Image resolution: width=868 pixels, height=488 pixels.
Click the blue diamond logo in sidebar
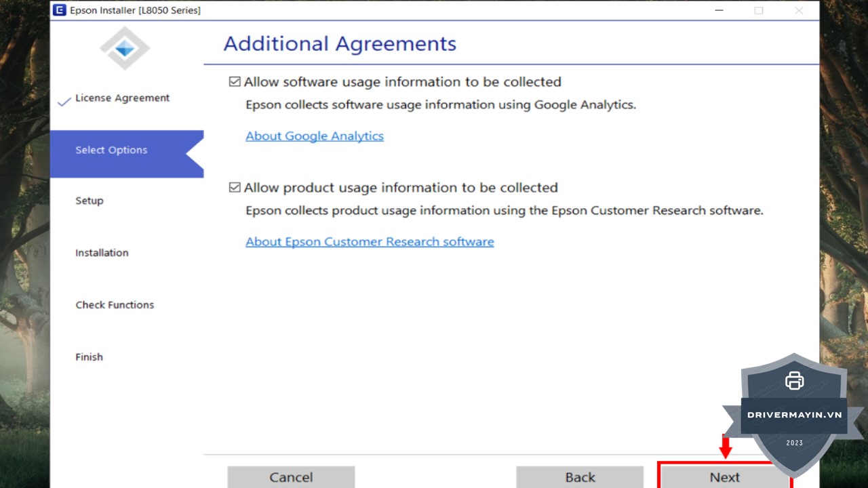(125, 49)
